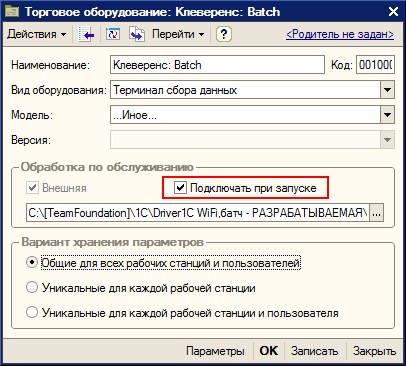Viewport: 406px width, 366px height.
Task: Click the disabled Версия dropdown arrow
Action: click(387, 140)
